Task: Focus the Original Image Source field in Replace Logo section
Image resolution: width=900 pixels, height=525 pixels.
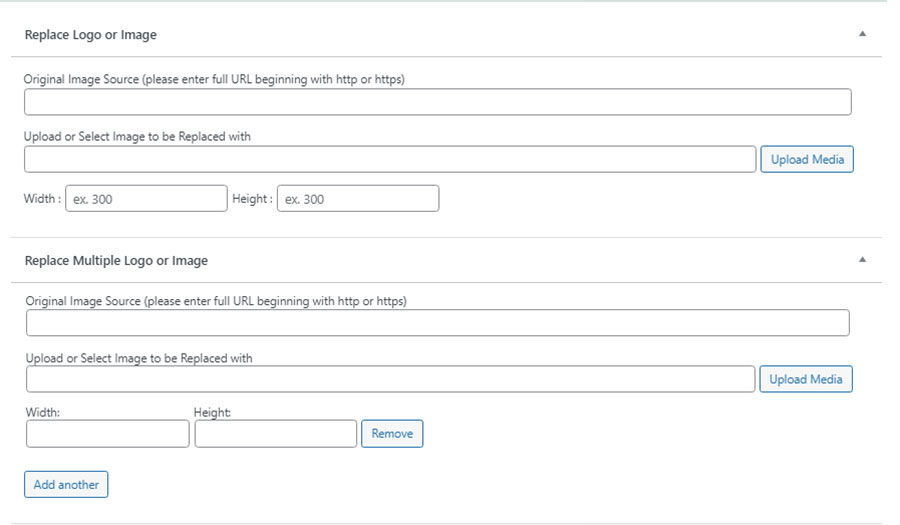Action: click(x=437, y=102)
